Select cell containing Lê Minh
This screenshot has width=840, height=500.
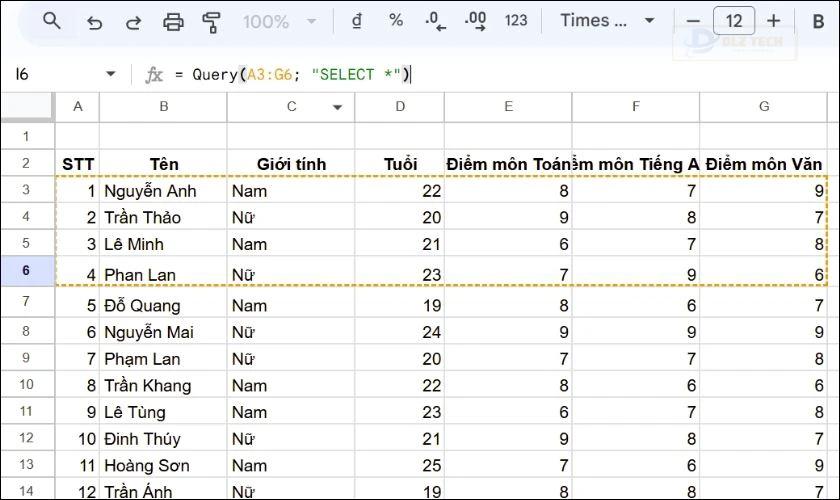pyautogui.click(x=163, y=244)
